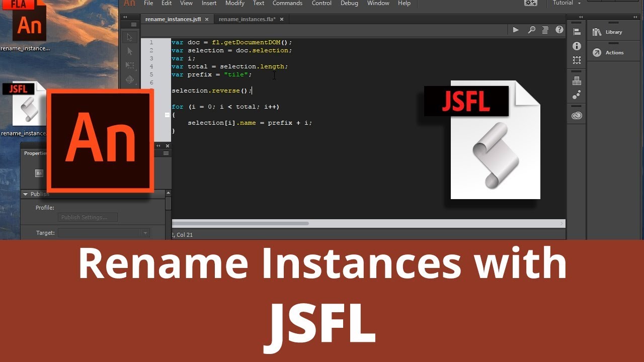644x362 pixels.
Task: Collapse the tools panel double arrows
Action: (125, 17)
